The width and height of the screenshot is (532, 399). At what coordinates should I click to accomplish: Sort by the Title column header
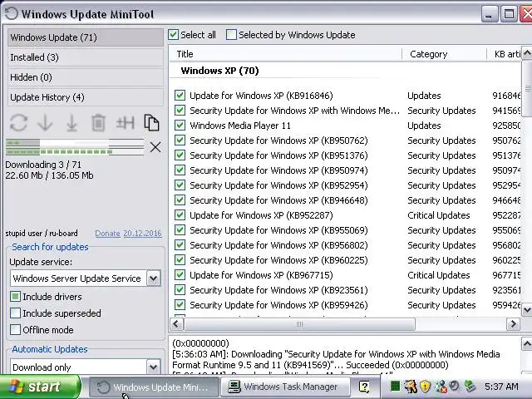(x=286, y=54)
